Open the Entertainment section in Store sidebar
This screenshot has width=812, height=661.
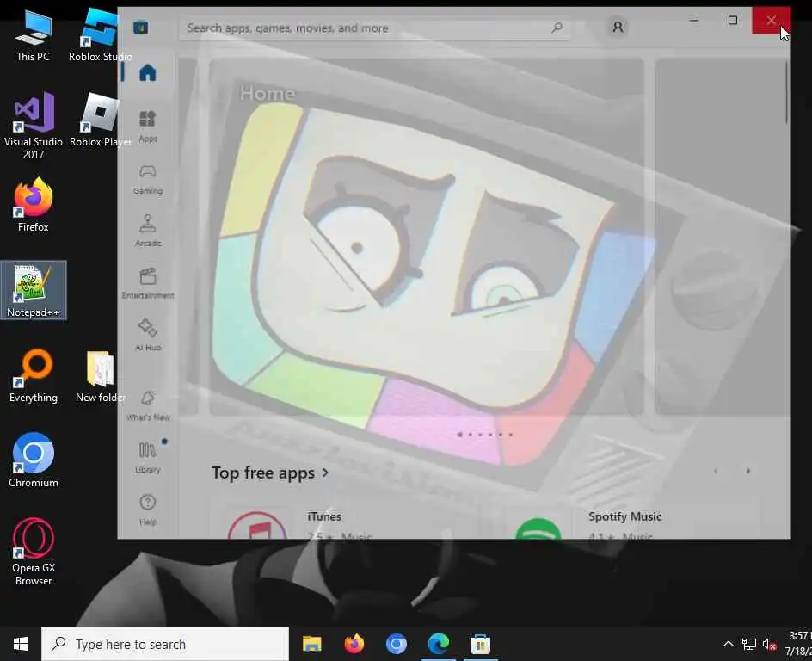click(148, 283)
